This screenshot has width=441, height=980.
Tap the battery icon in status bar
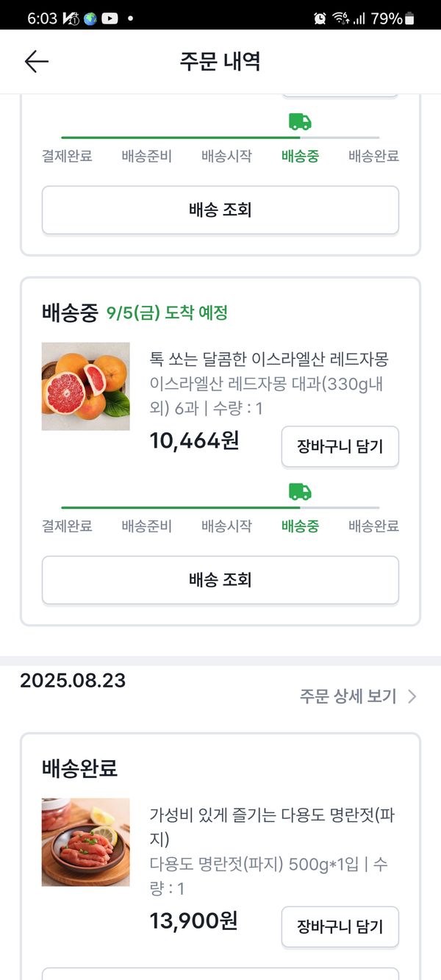409,18
